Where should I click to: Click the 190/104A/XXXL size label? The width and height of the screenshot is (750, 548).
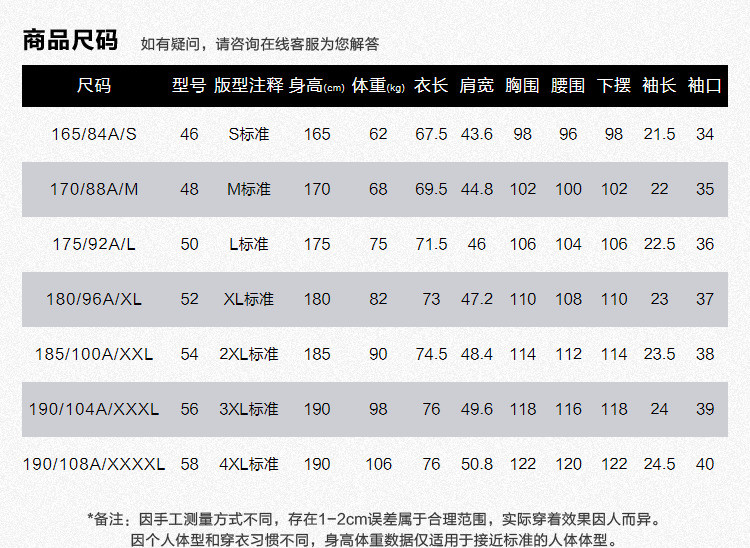pyautogui.click(x=95, y=409)
